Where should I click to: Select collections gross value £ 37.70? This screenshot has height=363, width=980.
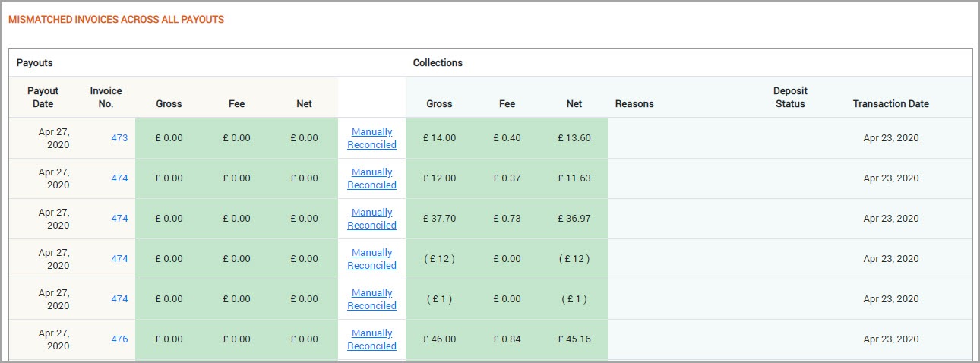point(439,219)
